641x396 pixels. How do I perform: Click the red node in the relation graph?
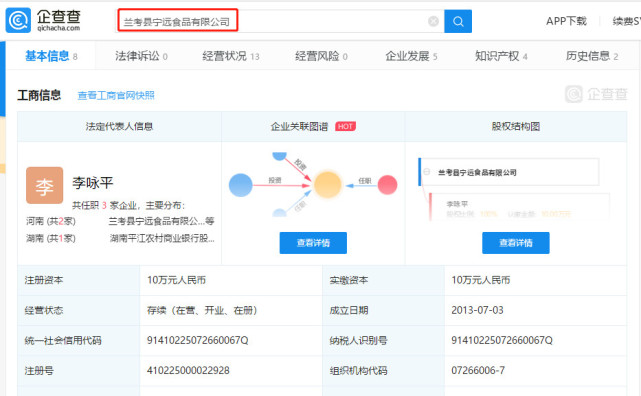pyautogui.click(x=387, y=185)
